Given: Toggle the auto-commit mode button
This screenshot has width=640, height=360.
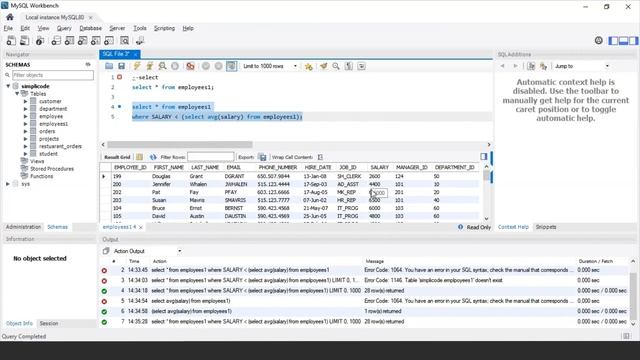Looking at the screenshot, I should (231, 66).
